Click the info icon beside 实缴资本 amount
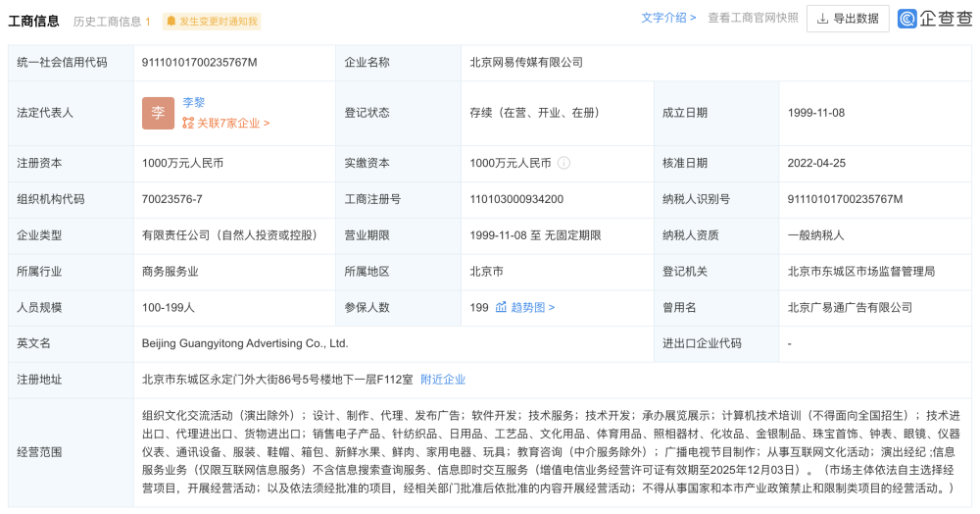This screenshot has width=980, height=514. pyautogui.click(x=563, y=163)
